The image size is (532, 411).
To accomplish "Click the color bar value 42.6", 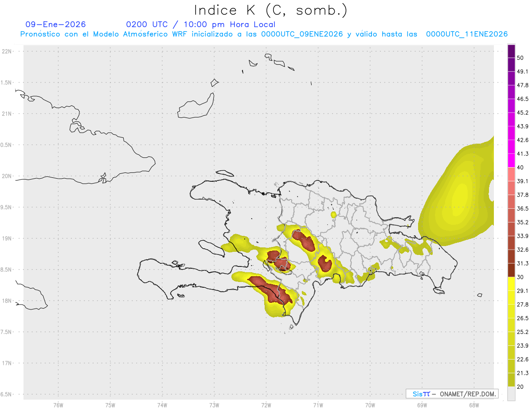I will [523, 140].
